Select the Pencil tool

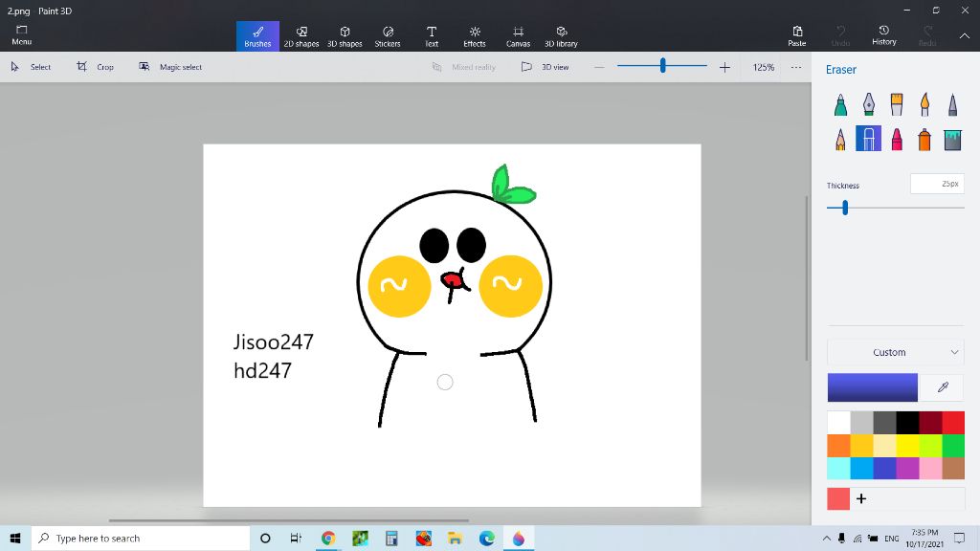click(840, 140)
